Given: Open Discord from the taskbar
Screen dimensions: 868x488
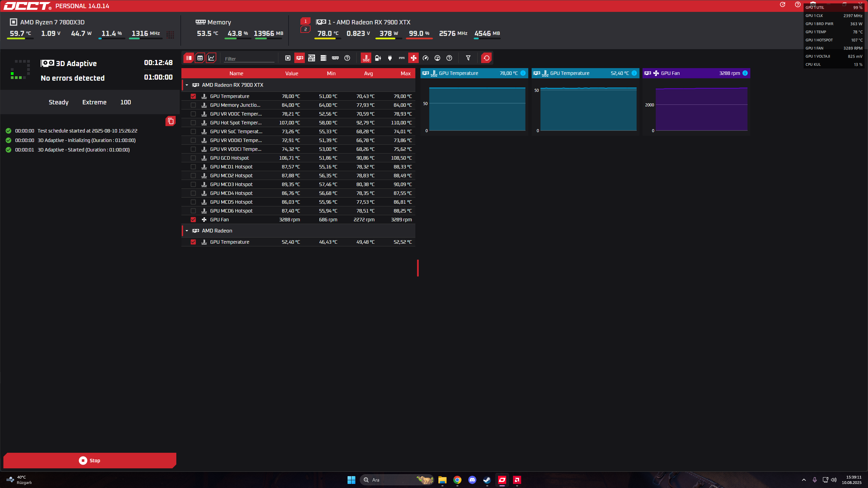Looking at the screenshot, I should point(472,480).
